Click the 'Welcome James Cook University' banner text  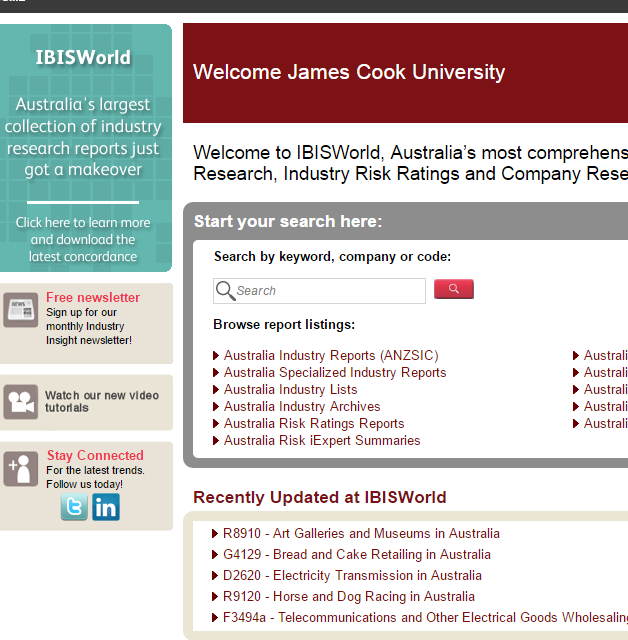349,72
